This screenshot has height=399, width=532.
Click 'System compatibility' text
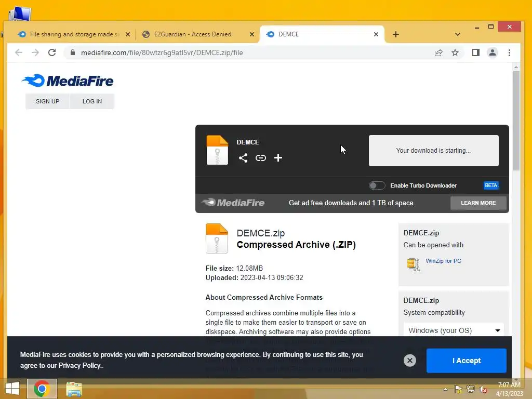tap(434, 312)
